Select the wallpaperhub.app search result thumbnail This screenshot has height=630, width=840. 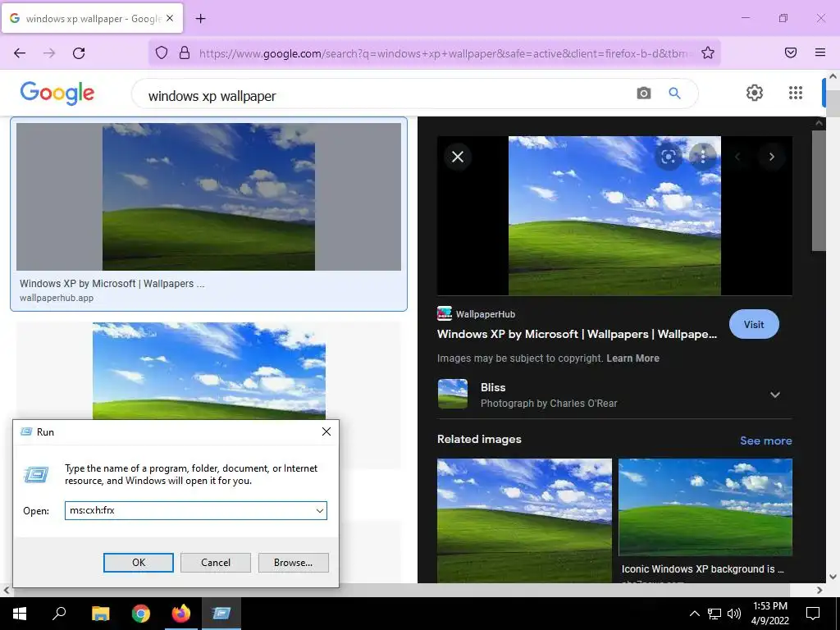coord(208,197)
